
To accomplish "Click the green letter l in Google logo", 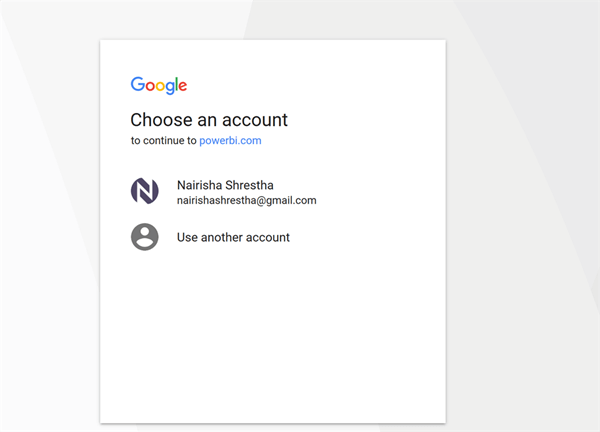I will 176,85.
